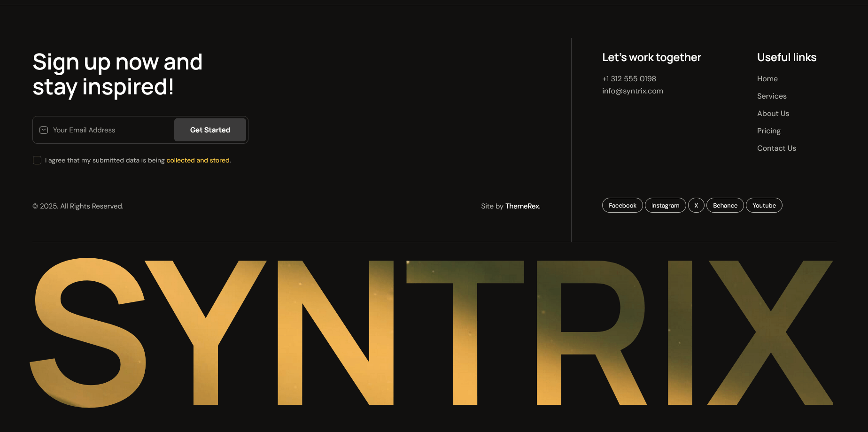
Task: Click the 'Let's work together' heading
Action: pyautogui.click(x=651, y=58)
